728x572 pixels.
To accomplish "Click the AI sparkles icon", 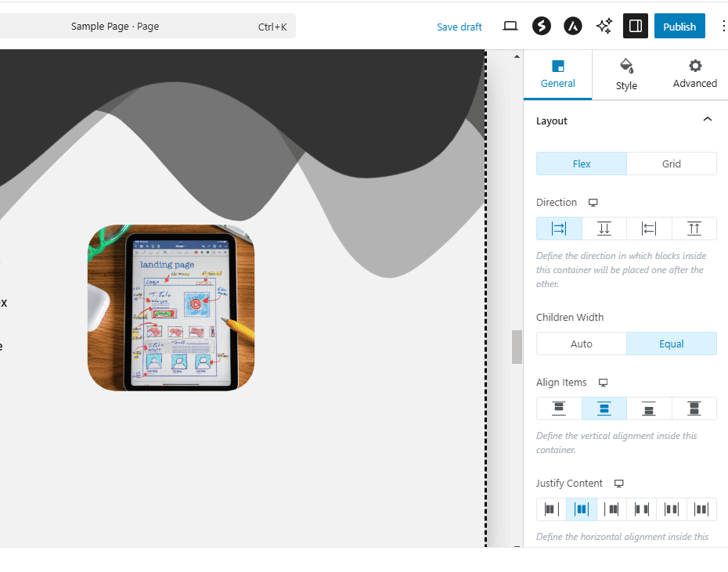I will pyautogui.click(x=604, y=26).
